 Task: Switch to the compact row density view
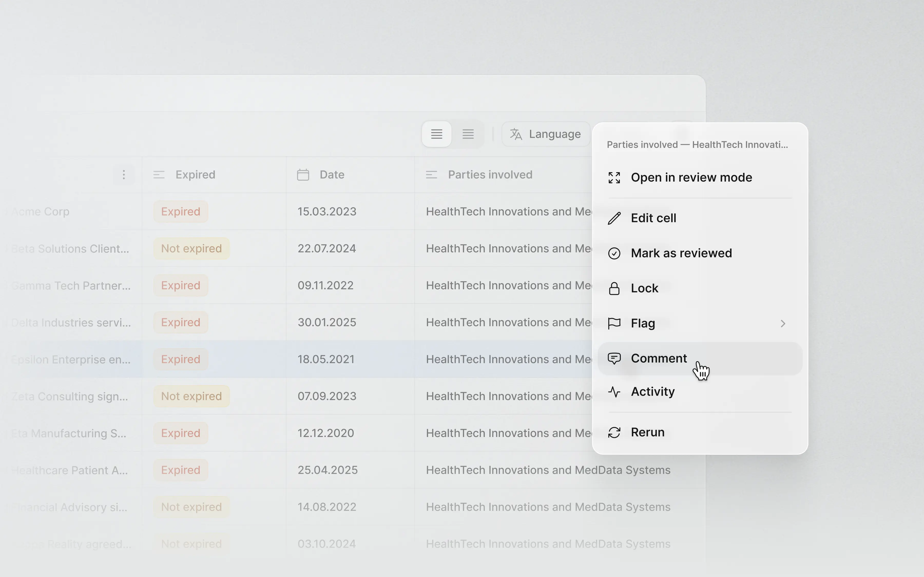(x=468, y=134)
